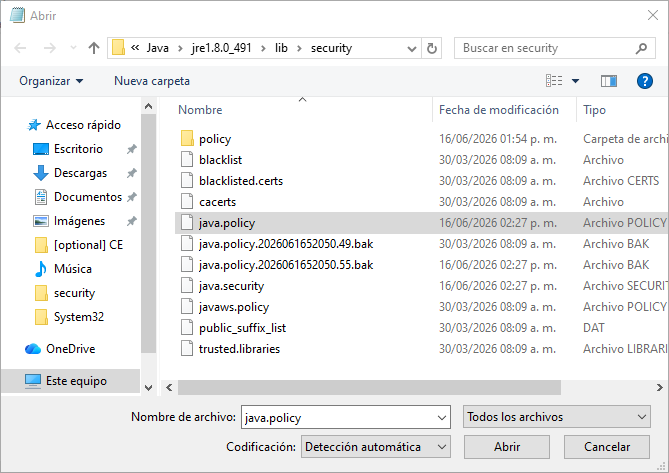
Task: Close the Abrir dialog
Action: [653, 15]
